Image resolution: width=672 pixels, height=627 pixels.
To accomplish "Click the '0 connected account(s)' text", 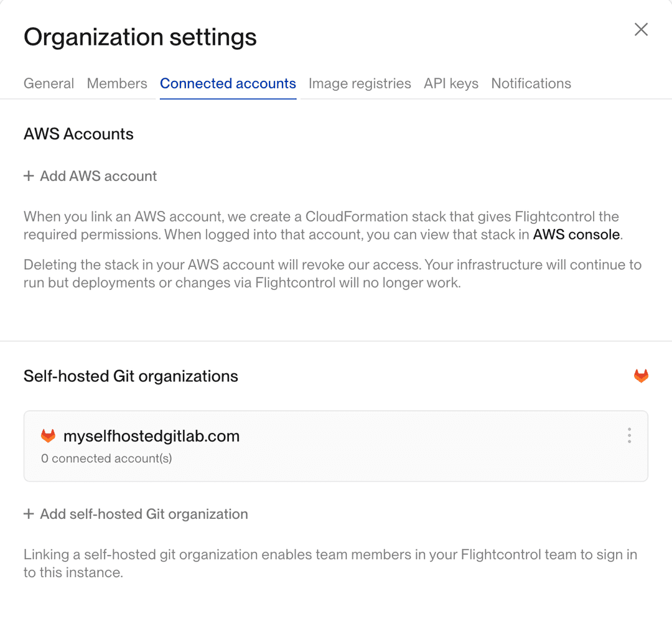I will click(106, 458).
